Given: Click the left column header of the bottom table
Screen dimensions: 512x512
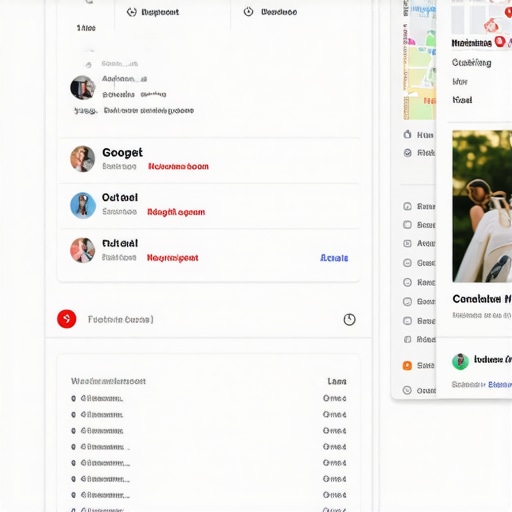Looking at the screenshot, I should click(108, 381).
